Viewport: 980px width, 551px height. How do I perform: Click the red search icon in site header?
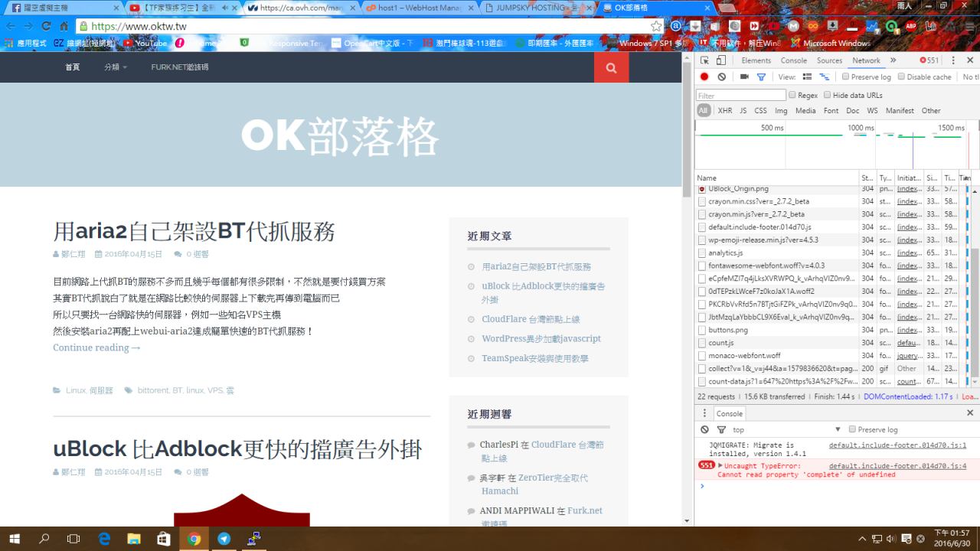(611, 67)
